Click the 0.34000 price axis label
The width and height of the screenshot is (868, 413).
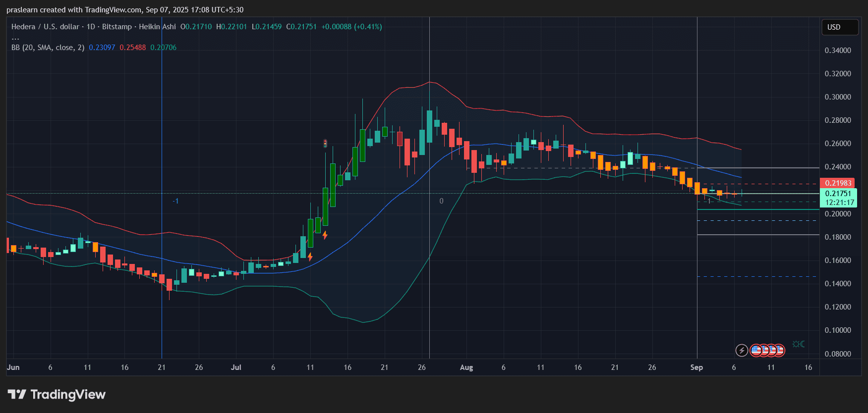pyautogui.click(x=838, y=51)
